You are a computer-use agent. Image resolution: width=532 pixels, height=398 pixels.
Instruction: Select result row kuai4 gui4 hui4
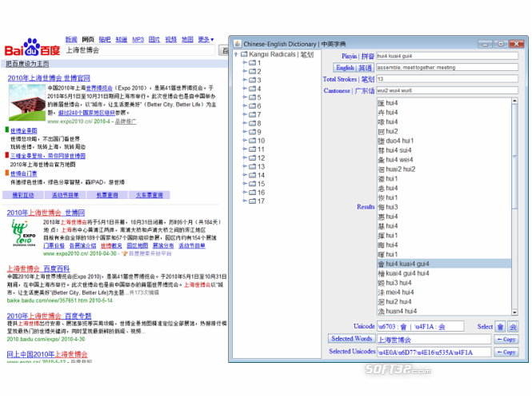pos(444,273)
